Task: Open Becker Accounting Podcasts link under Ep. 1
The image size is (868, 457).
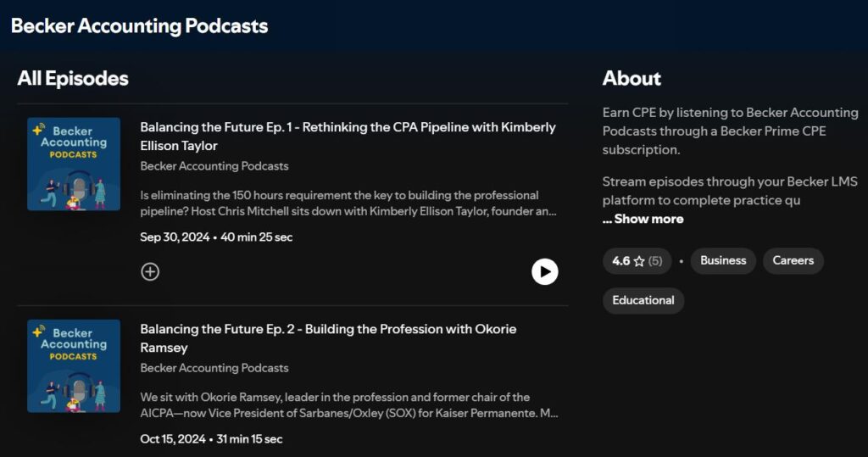Action: tap(214, 166)
